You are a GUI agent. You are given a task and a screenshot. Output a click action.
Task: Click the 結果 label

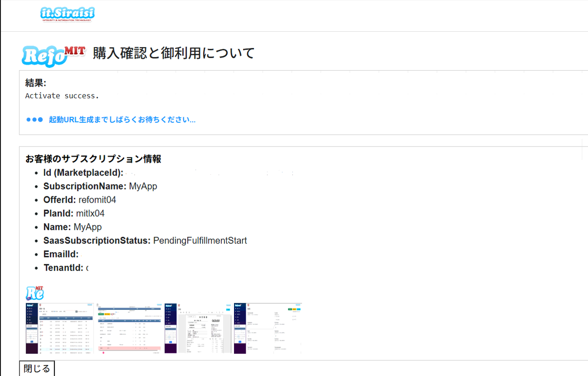pyautogui.click(x=36, y=83)
